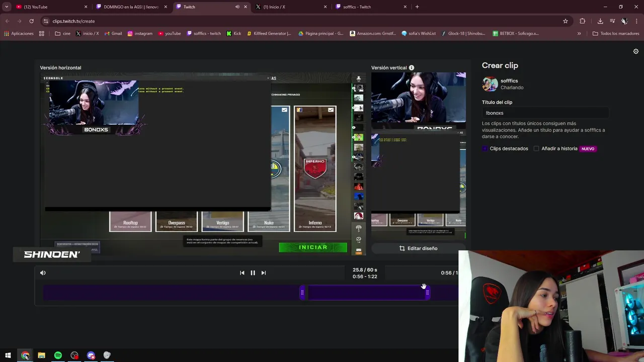This screenshot has height=362, width=644.
Task: Skip to clip end
Action: 263,273
